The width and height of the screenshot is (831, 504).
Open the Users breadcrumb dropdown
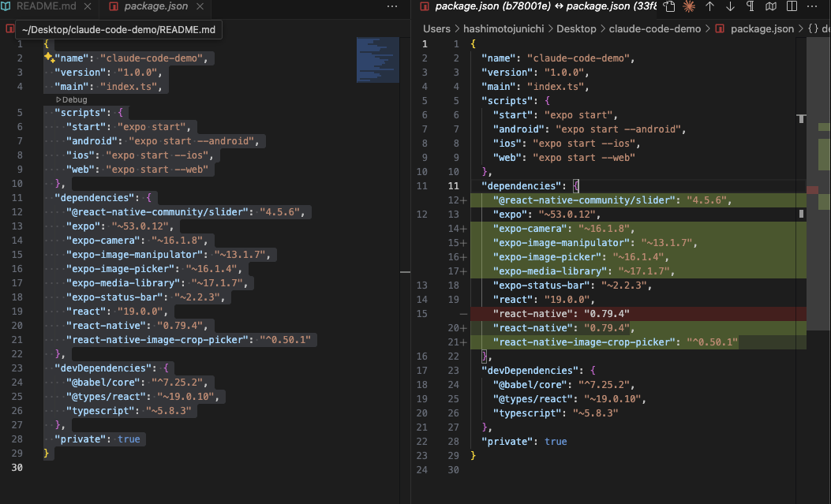[x=436, y=28]
